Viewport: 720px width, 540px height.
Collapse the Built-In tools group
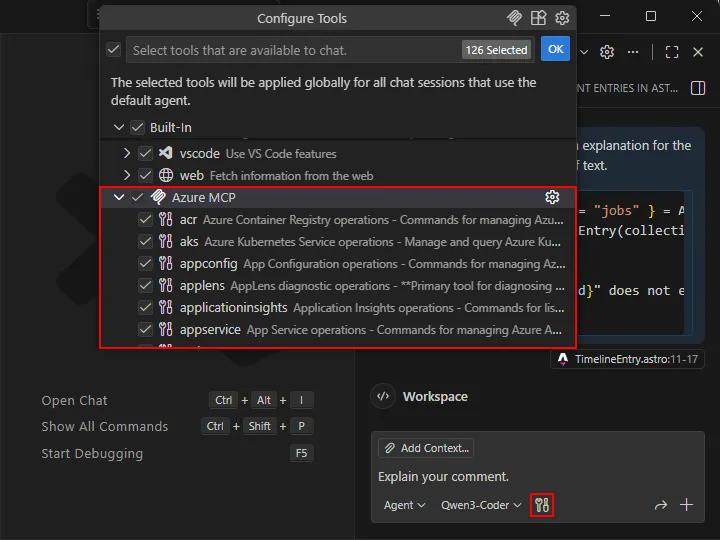[x=119, y=127]
